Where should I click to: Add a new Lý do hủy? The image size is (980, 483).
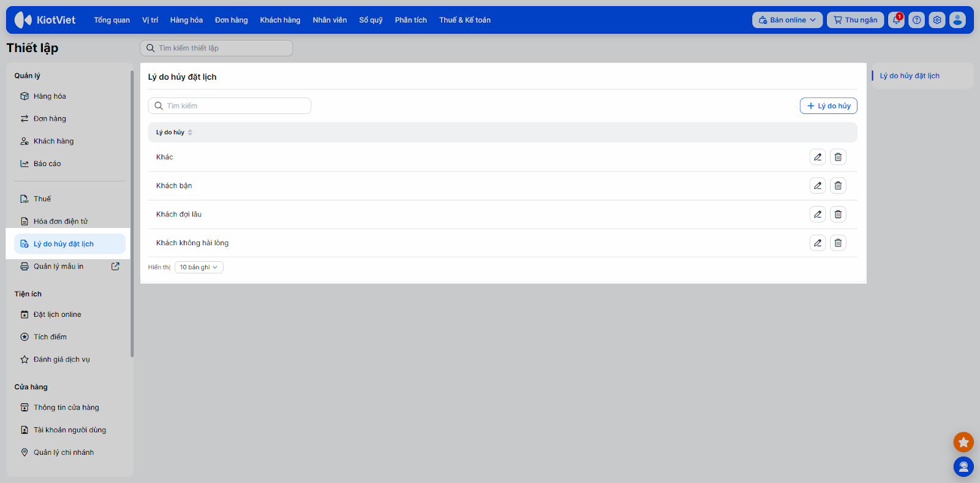click(x=829, y=106)
